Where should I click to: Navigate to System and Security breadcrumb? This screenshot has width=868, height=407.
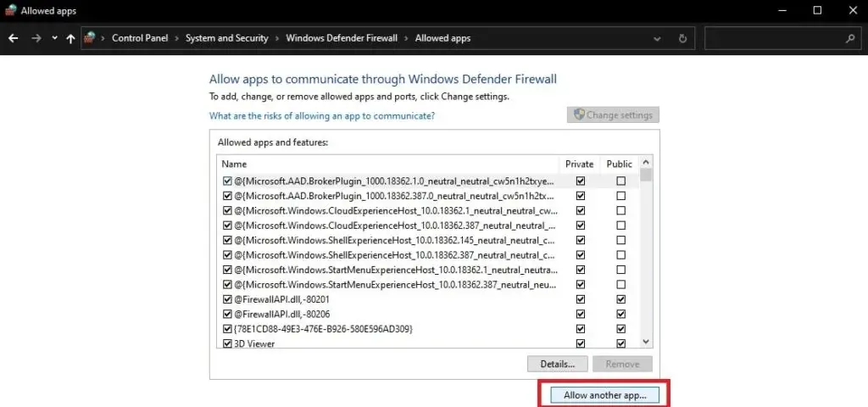click(226, 38)
